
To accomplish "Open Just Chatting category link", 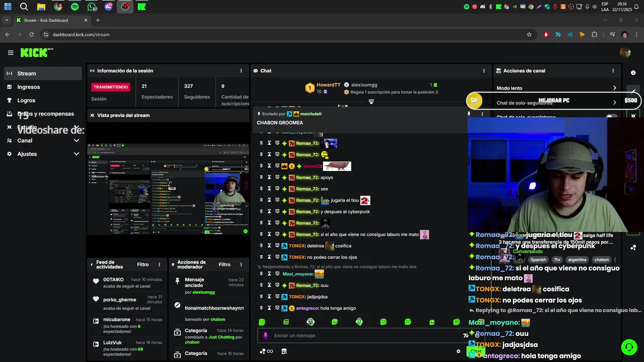I will point(221,337).
